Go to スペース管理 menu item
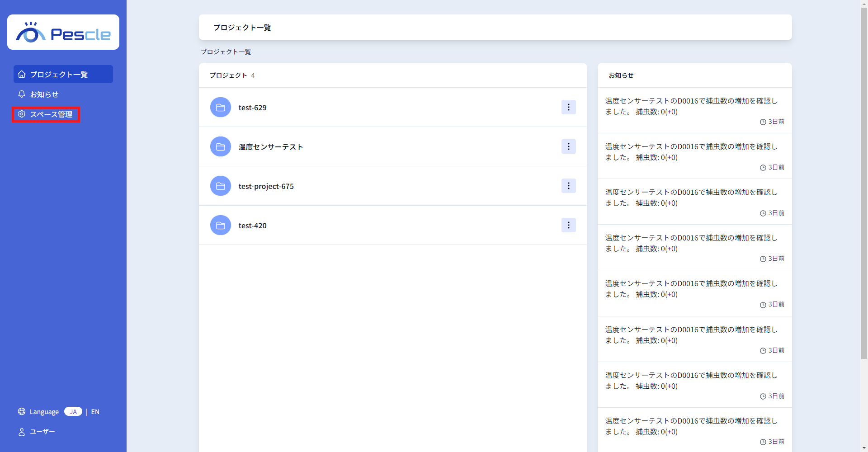This screenshot has height=452, width=868. tap(51, 114)
